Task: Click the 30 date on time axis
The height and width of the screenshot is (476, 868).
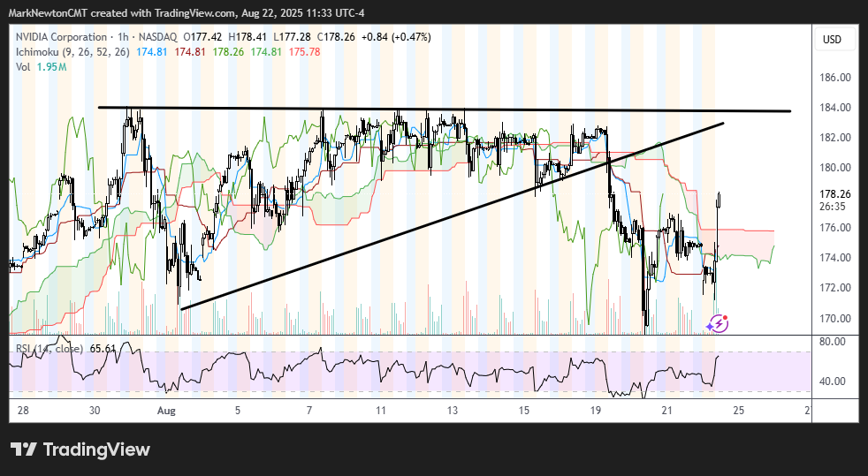Action: tap(95, 411)
